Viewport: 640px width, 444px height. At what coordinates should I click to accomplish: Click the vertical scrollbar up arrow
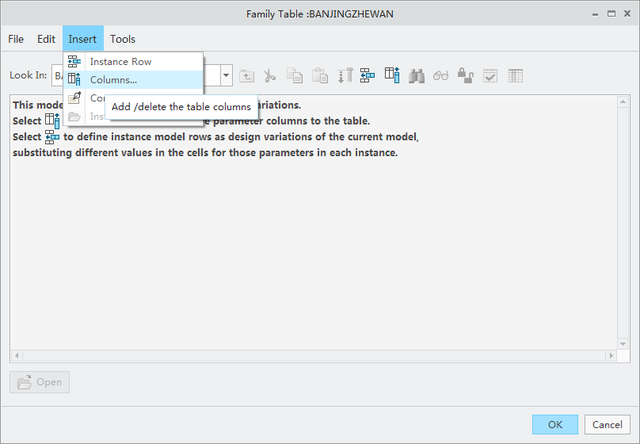pyautogui.click(x=623, y=102)
